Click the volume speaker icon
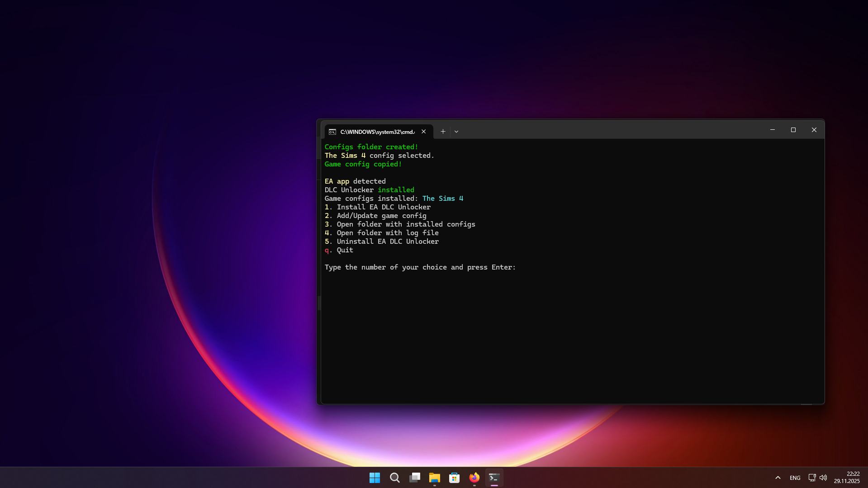Screen dimensions: 868x488 823,478
